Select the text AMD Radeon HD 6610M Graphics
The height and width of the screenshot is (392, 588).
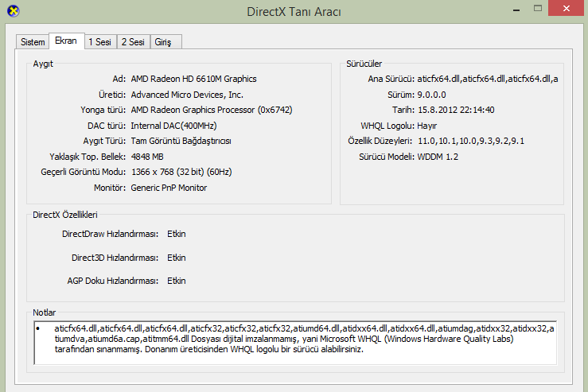pyautogui.click(x=193, y=79)
